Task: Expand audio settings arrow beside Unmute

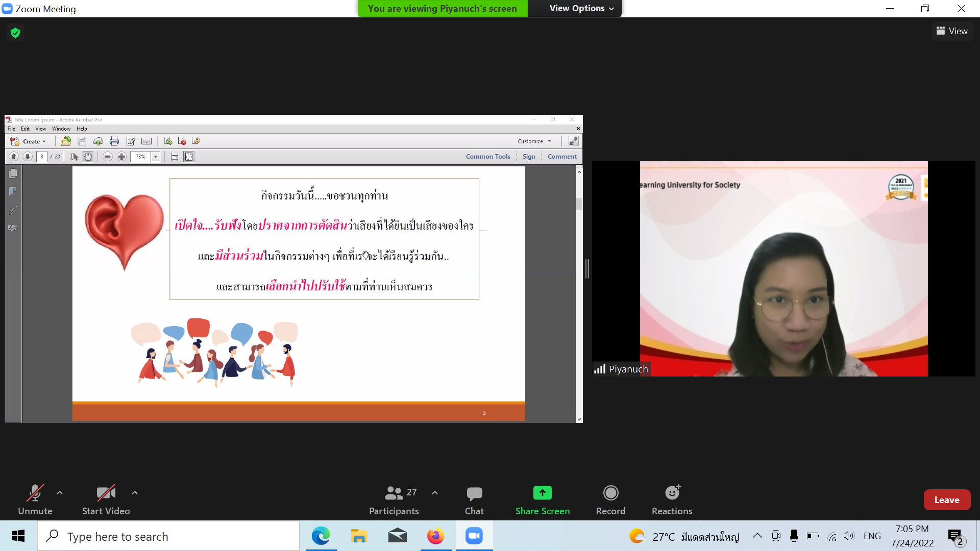Action: pos(60,493)
